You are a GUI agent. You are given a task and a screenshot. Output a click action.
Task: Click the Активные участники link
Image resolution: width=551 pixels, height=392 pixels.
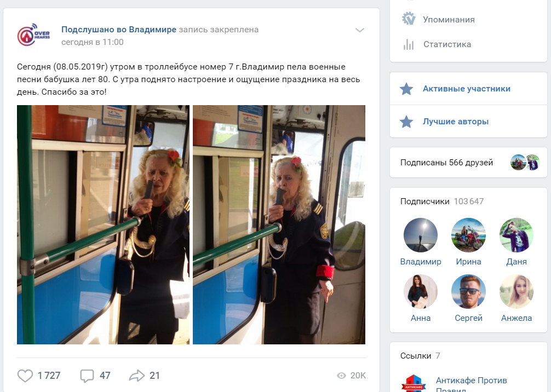point(466,89)
